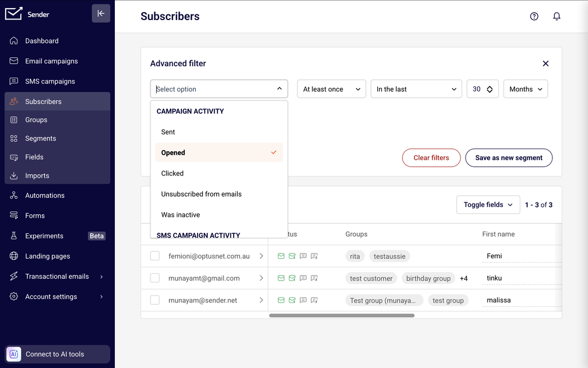Expand munayamt@gmail.com row chevron

pos(261,278)
